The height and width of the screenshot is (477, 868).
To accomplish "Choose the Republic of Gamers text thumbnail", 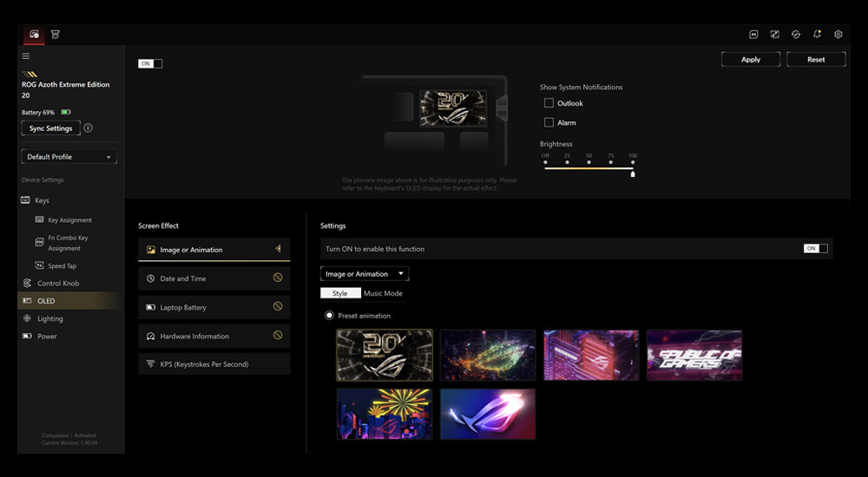I will pyautogui.click(x=694, y=355).
